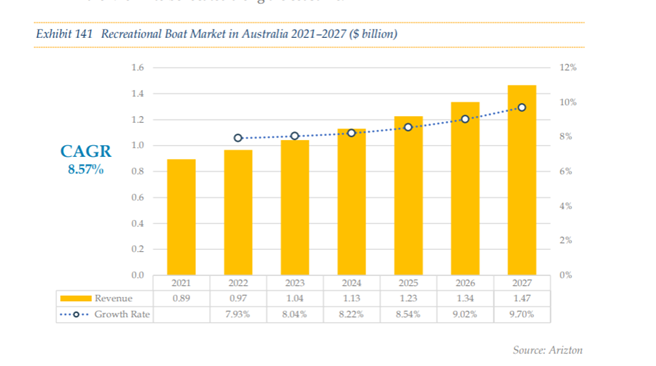This screenshot has width=656, height=366.
Task: Click the Source: Arizton text
Action: tap(548, 350)
